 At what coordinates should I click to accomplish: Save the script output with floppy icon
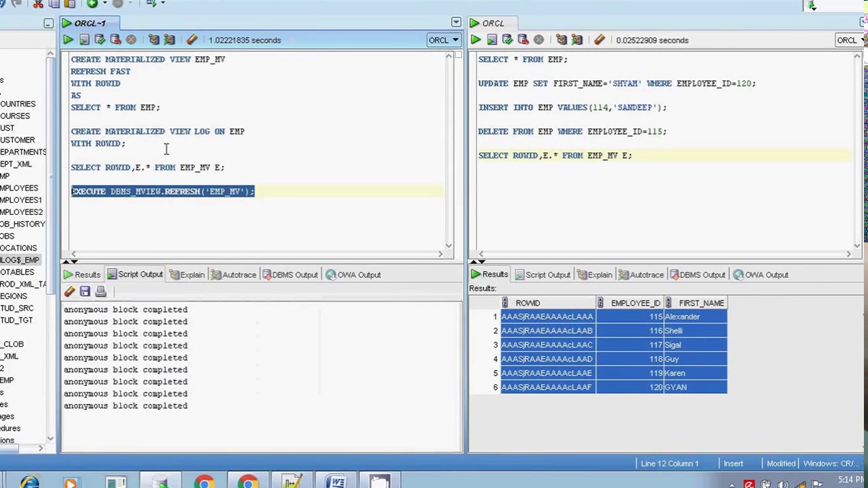coord(85,291)
